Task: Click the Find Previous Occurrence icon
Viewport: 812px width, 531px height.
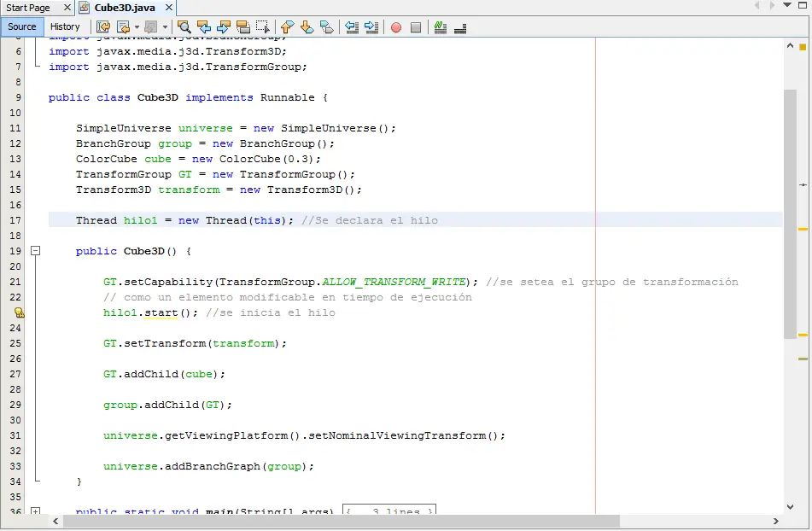Action: 204,27
